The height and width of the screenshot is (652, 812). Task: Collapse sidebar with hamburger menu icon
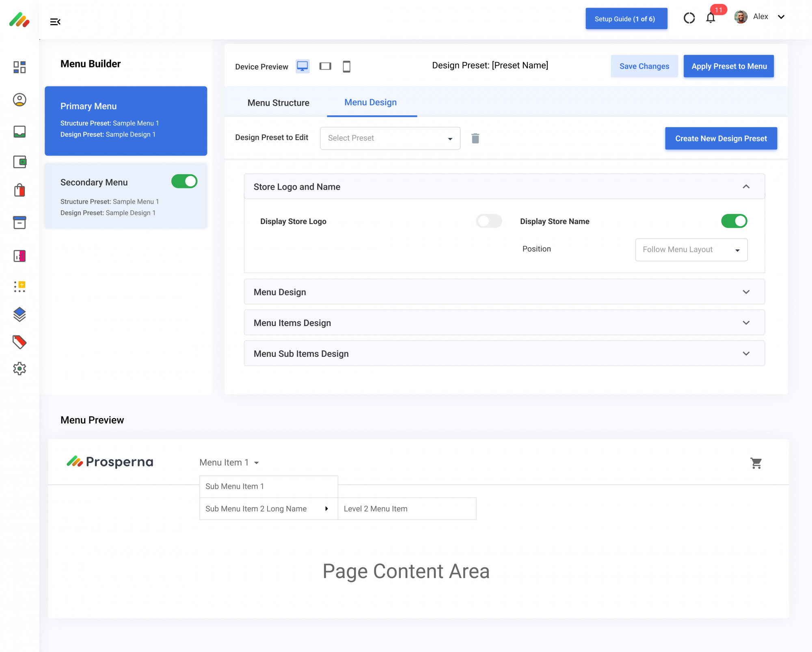[x=55, y=22]
